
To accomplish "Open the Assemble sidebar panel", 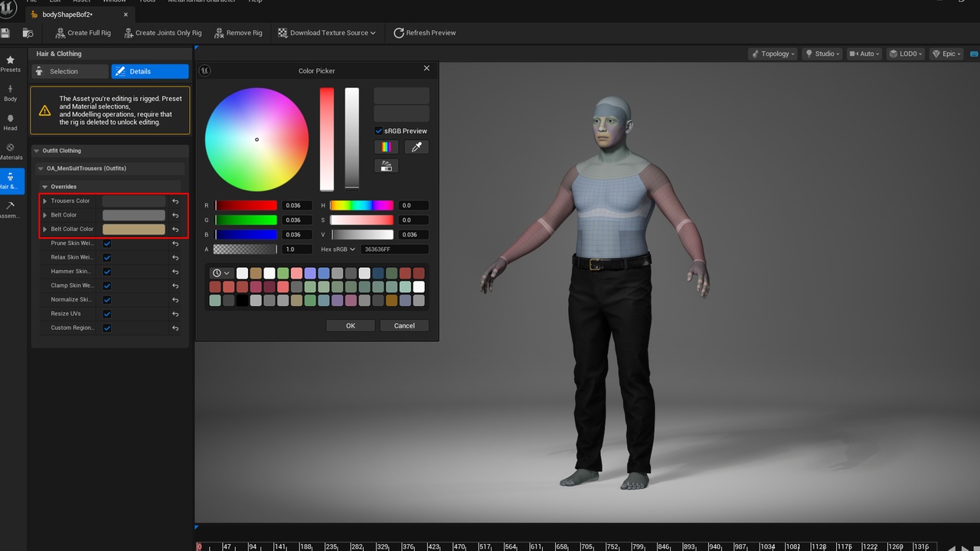I will 11,210.
